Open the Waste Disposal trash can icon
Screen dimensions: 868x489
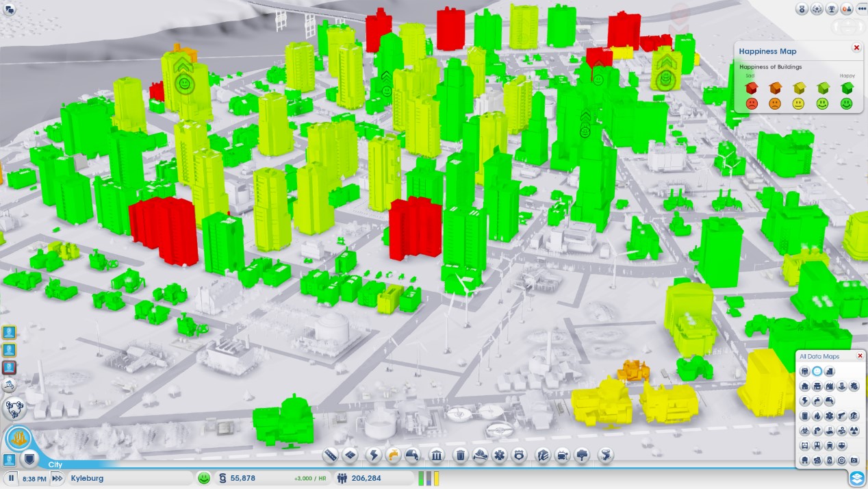click(x=461, y=455)
